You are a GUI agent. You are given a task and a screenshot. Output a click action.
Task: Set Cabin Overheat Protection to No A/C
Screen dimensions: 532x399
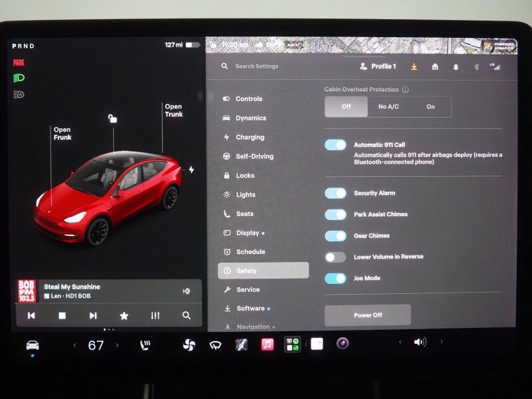(388, 106)
